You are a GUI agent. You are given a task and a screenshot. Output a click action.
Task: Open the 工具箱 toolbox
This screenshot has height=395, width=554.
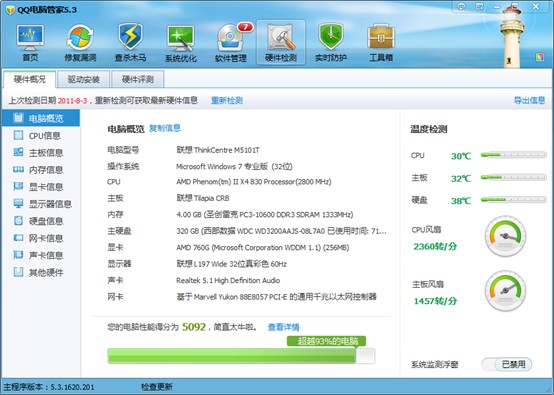tap(381, 42)
